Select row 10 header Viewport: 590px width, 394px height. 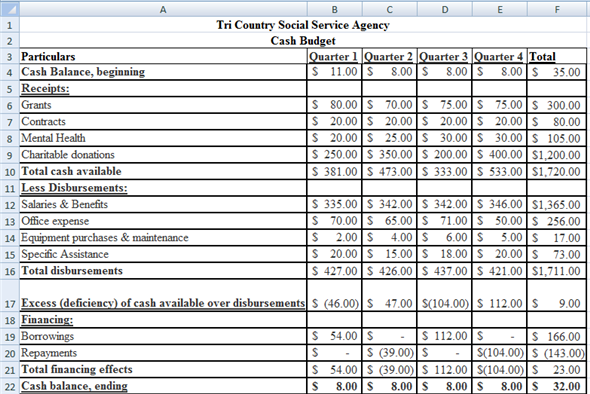click(10, 172)
